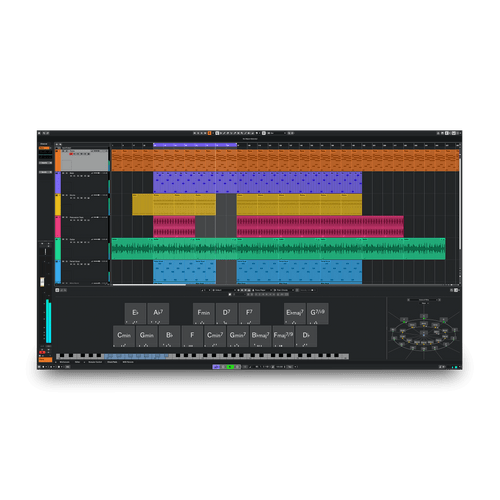Viewport: 500px width, 500px height.
Task: Click the blue track color strip
Action: pyautogui.click(x=58, y=271)
